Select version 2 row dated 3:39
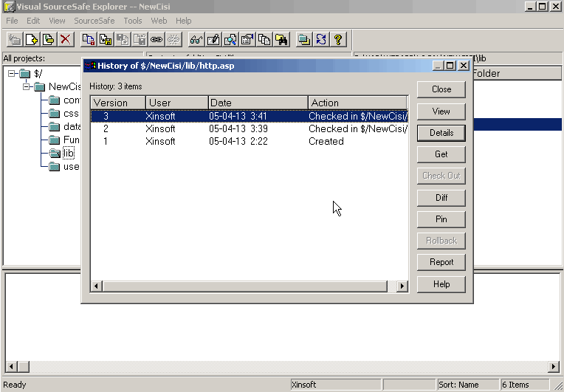This screenshot has height=392, width=564. 250,128
